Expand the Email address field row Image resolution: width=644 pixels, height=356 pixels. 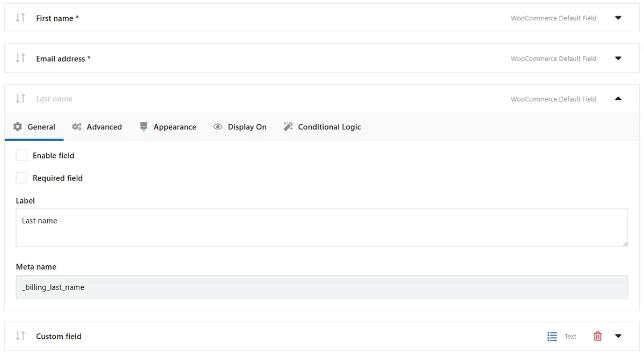tap(618, 58)
